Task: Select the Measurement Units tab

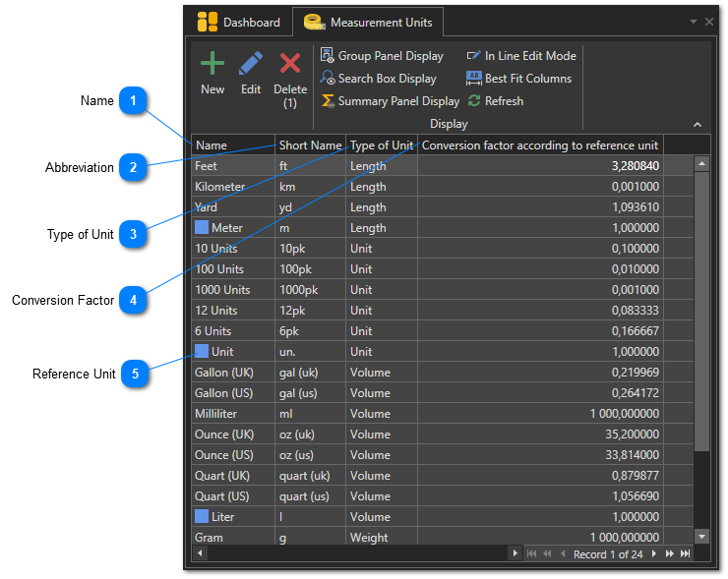Action: 368,22
